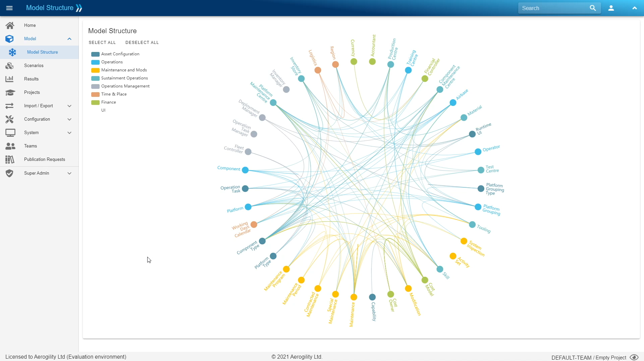Click the search magnifier icon
This screenshot has height=361, width=644.
point(593,8)
